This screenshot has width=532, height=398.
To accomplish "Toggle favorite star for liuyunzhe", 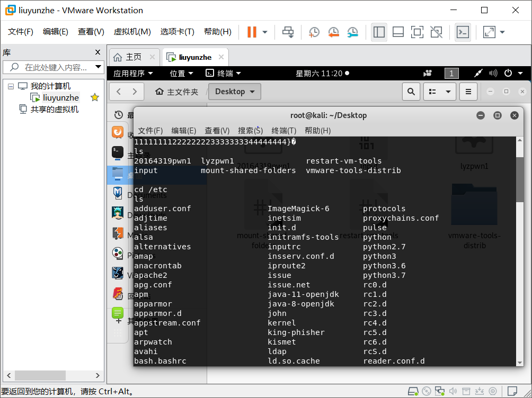I will pyautogui.click(x=95, y=97).
